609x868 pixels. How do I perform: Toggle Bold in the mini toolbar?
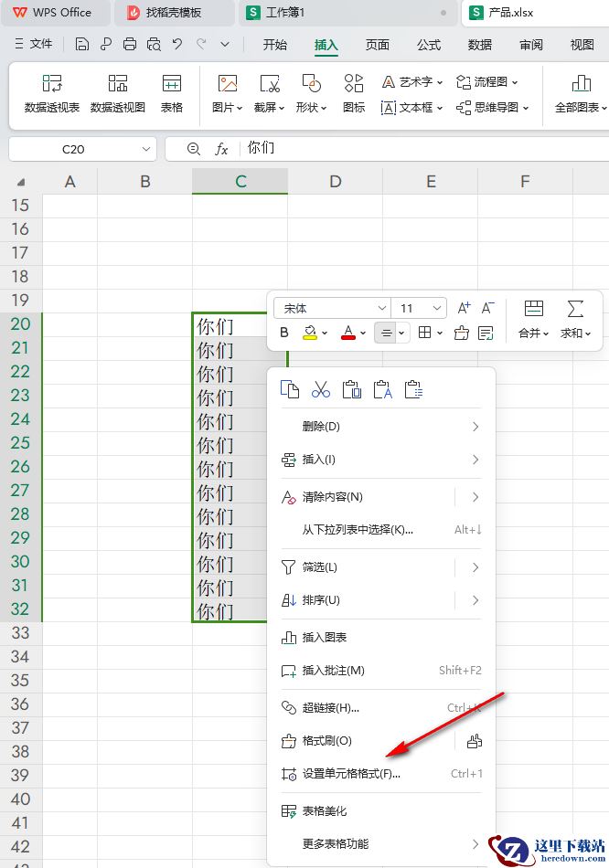284,333
